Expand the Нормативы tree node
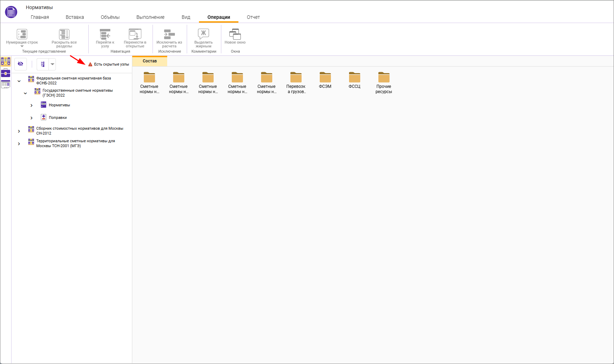The height and width of the screenshot is (364, 614). (31, 105)
